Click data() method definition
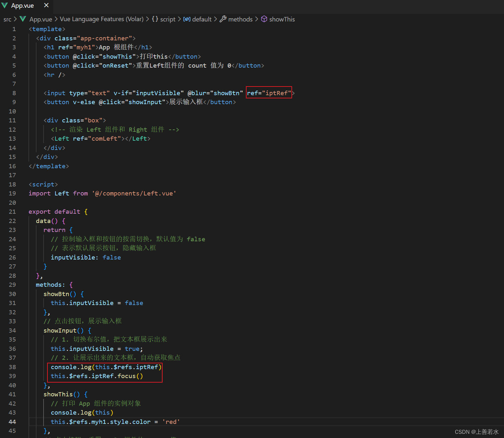 pos(47,221)
